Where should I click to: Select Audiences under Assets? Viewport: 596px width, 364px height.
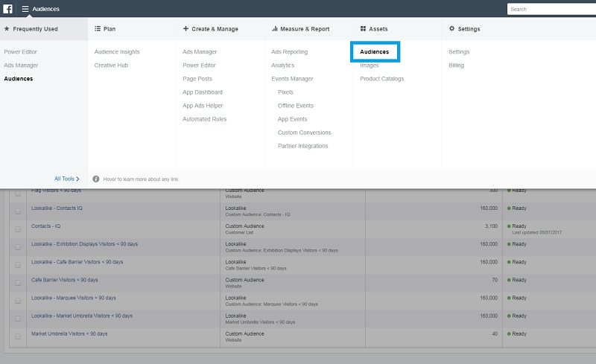[x=375, y=51]
